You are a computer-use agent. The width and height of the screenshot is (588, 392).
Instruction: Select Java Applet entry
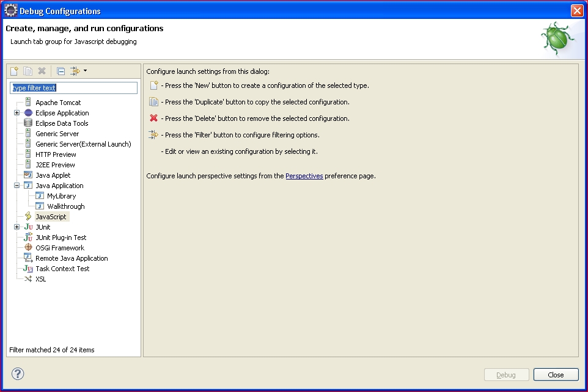(53, 175)
